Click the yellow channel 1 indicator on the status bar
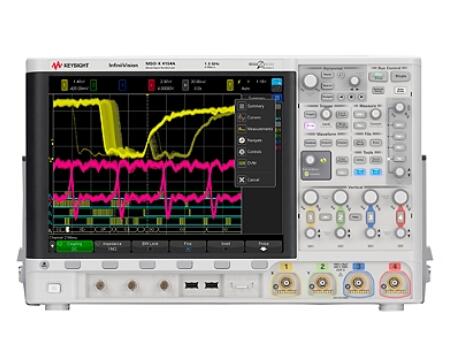 pos(64,85)
